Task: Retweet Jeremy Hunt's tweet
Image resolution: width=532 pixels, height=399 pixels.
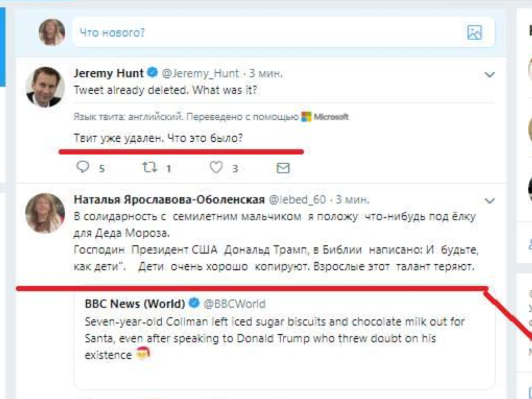Action: 149,167
